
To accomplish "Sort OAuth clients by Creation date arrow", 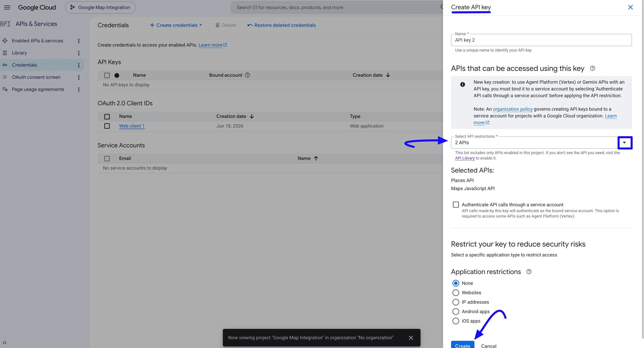I will click(x=251, y=116).
